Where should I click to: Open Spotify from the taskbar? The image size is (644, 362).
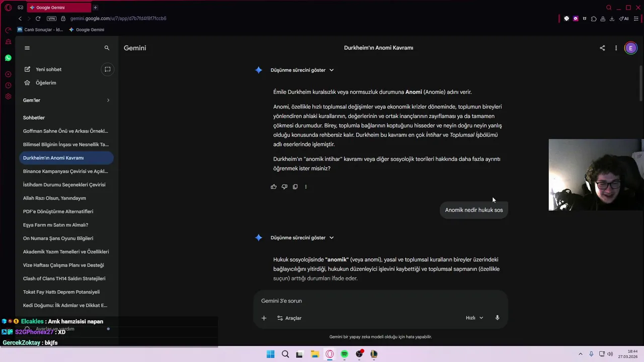[x=344, y=354]
